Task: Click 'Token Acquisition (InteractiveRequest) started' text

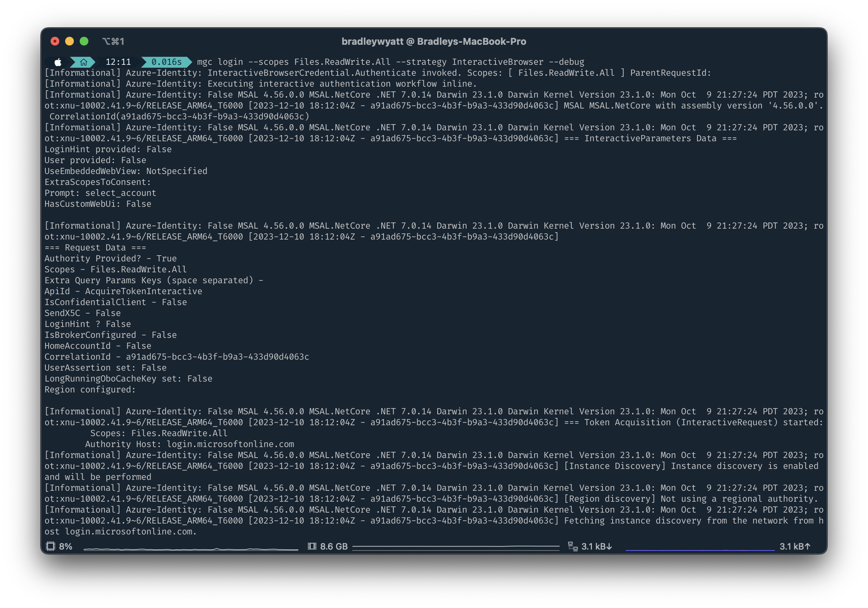Action: (704, 423)
